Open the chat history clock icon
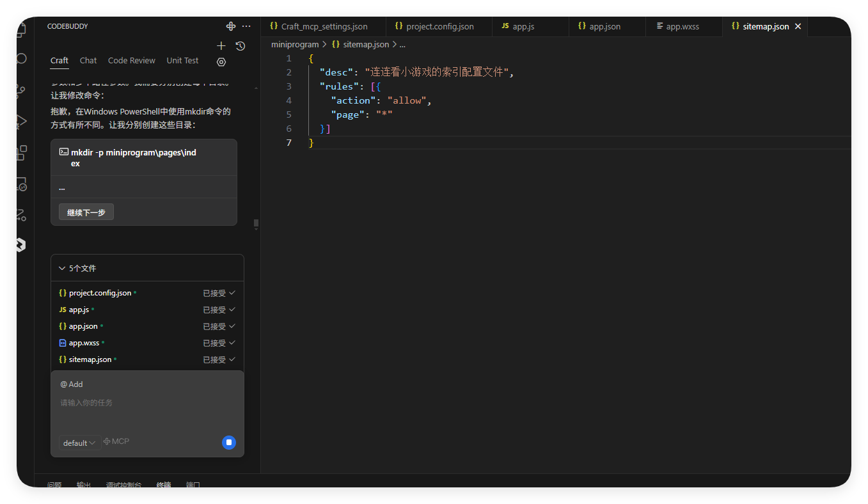Screen dimensions: 868x504 point(240,45)
